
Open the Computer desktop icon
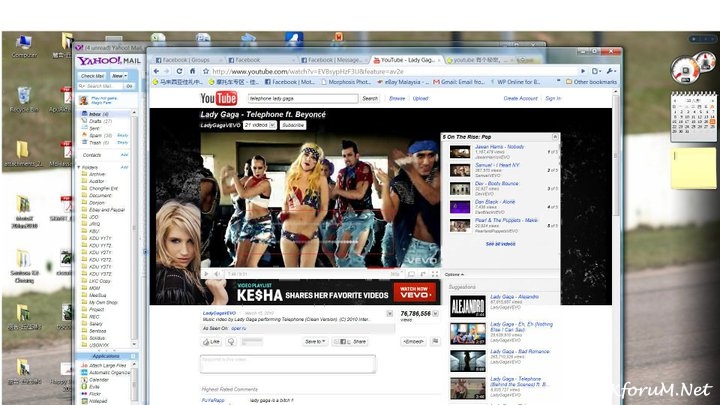24,46
